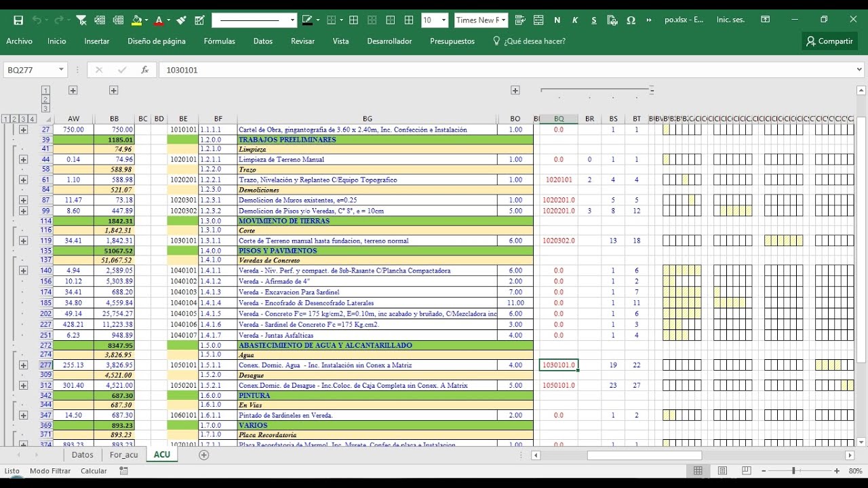Switch to the Datos sheet tab
The image size is (868, 488).
click(82, 455)
